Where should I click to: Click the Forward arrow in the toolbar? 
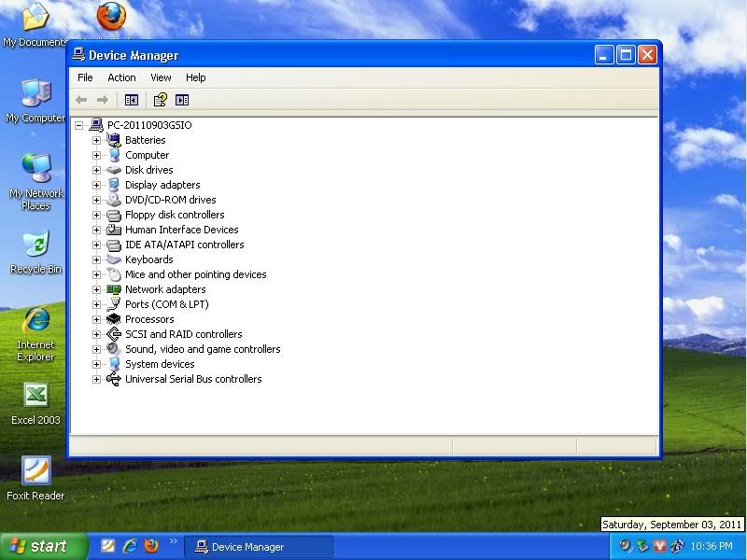click(103, 100)
